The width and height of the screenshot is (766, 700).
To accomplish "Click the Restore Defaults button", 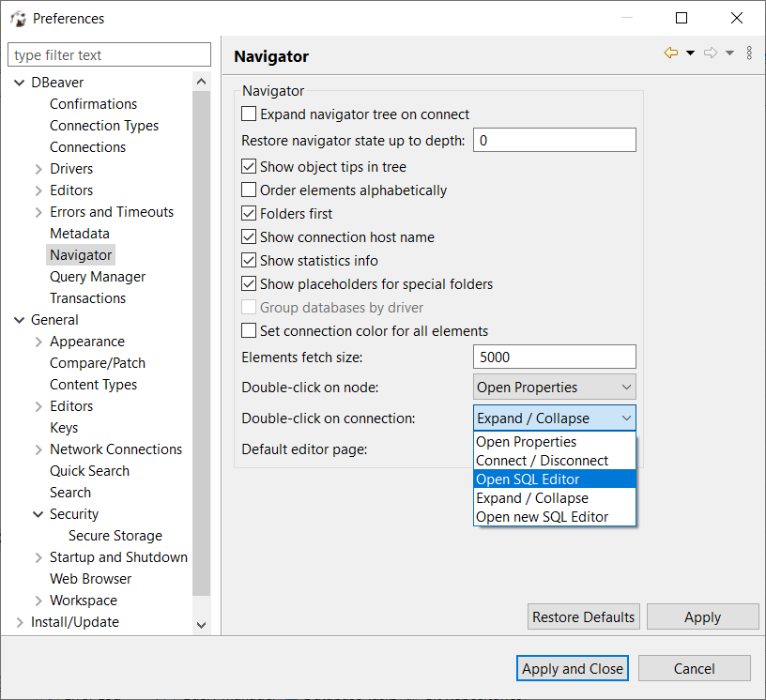I will [583, 616].
